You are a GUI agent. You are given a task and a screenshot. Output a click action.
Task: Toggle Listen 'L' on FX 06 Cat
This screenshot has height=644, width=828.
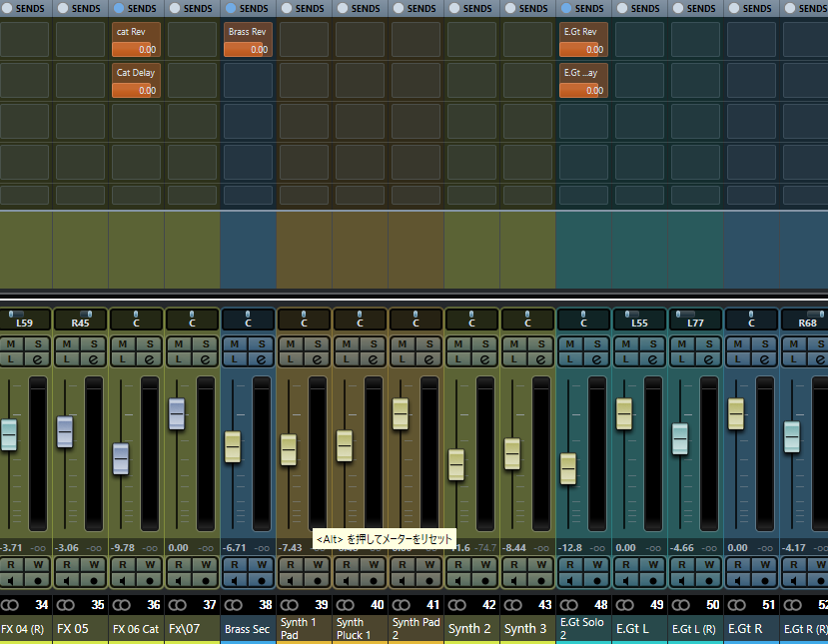coord(122,359)
